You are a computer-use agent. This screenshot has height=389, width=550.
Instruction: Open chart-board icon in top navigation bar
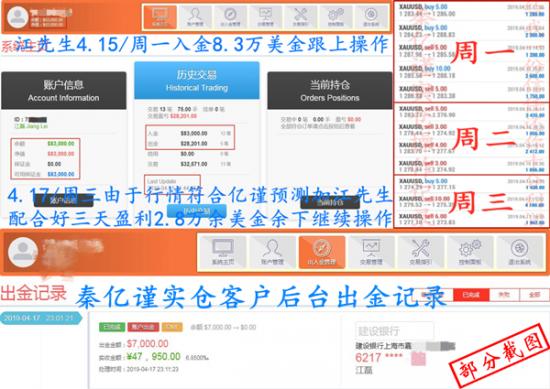click(x=265, y=17)
